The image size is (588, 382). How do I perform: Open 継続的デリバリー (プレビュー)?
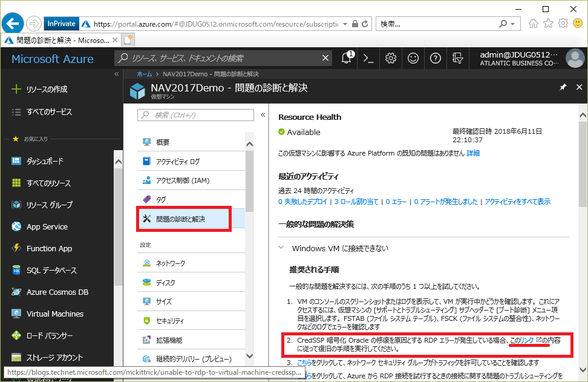(x=191, y=359)
